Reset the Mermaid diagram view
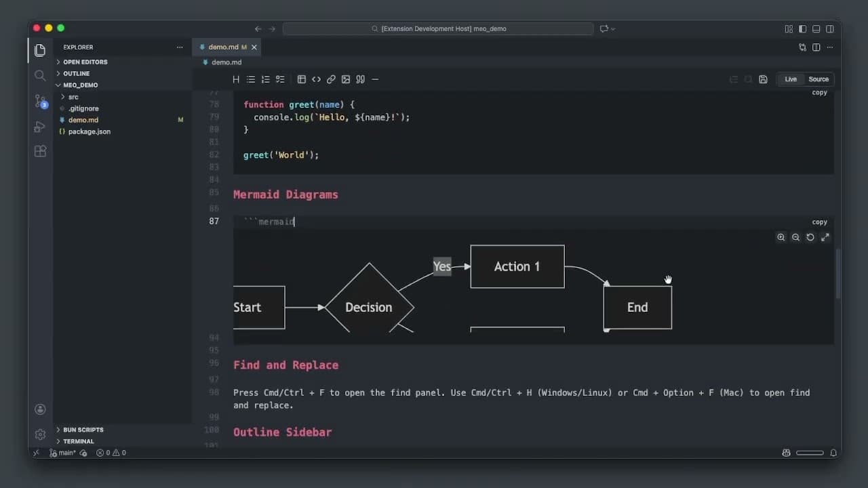The image size is (868, 488). [810, 237]
